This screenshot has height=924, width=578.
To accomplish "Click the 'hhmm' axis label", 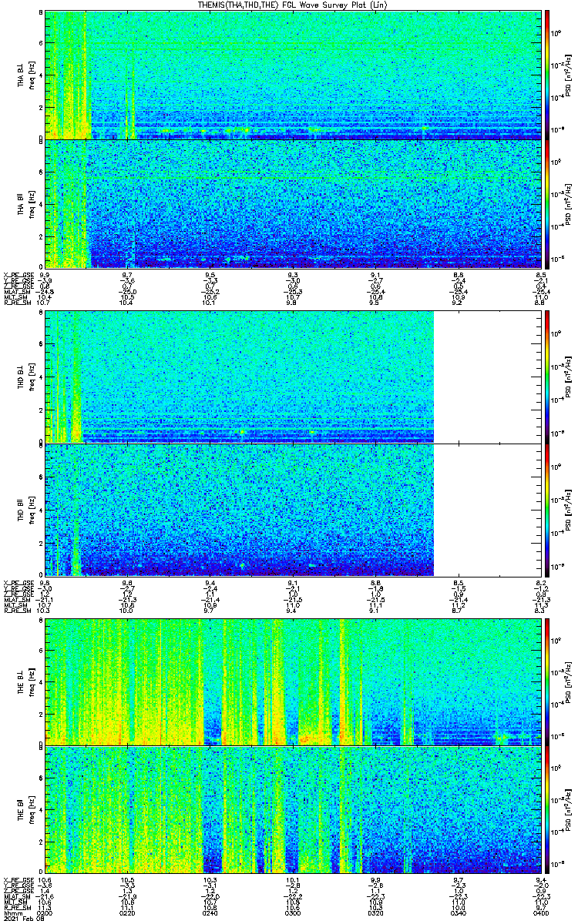I will pos(12,912).
